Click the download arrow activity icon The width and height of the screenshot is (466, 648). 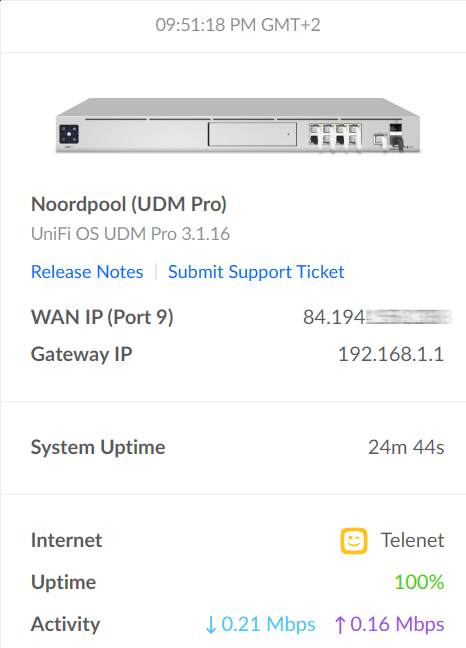tap(211, 624)
